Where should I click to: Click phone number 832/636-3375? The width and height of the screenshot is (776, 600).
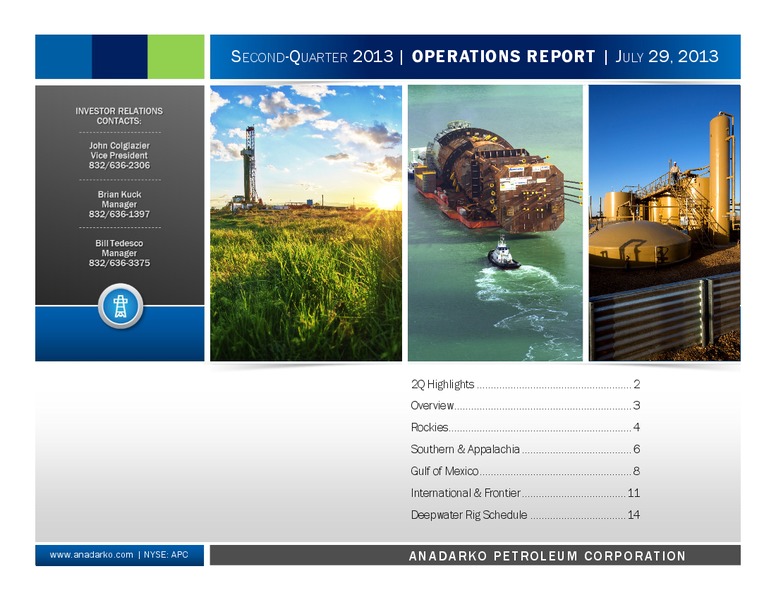coord(119,263)
